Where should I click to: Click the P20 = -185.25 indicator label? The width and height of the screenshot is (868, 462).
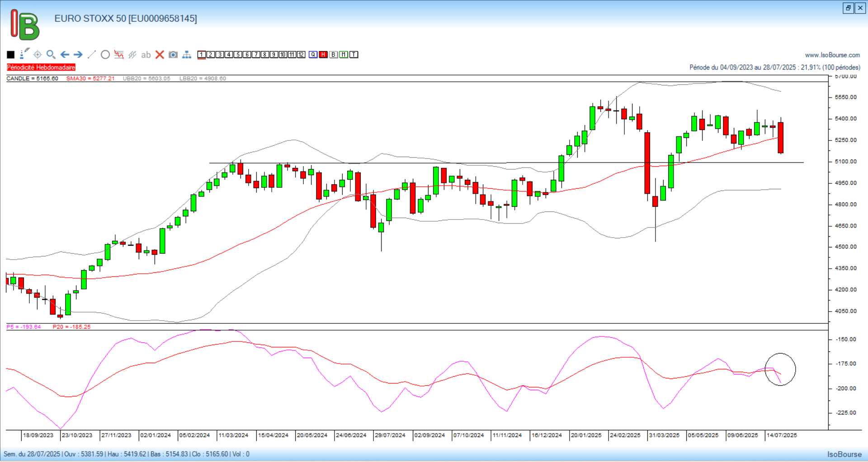pos(71,327)
